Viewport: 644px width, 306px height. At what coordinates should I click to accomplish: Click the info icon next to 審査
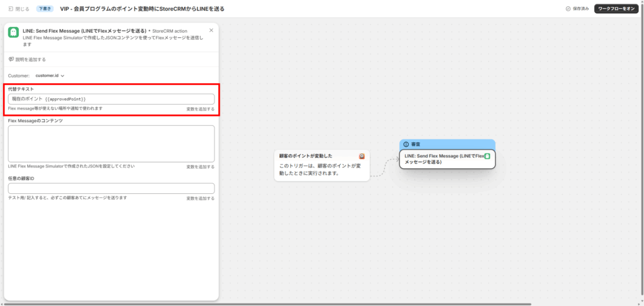tap(406, 144)
